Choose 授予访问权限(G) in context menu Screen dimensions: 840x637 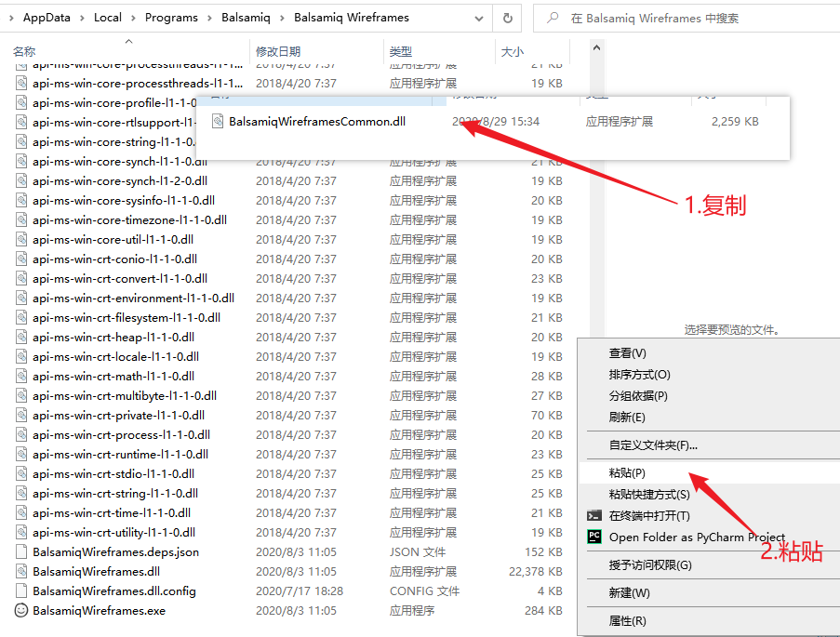tap(650, 565)
